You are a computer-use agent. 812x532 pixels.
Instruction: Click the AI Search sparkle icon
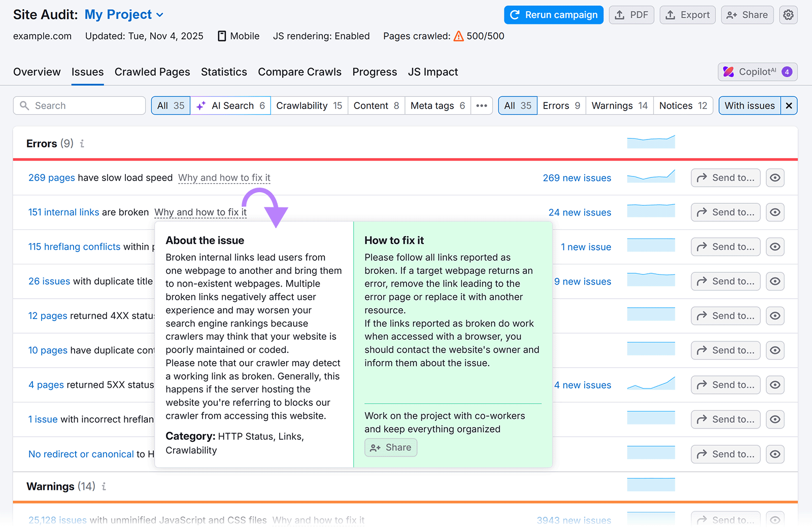pos(201,105)
